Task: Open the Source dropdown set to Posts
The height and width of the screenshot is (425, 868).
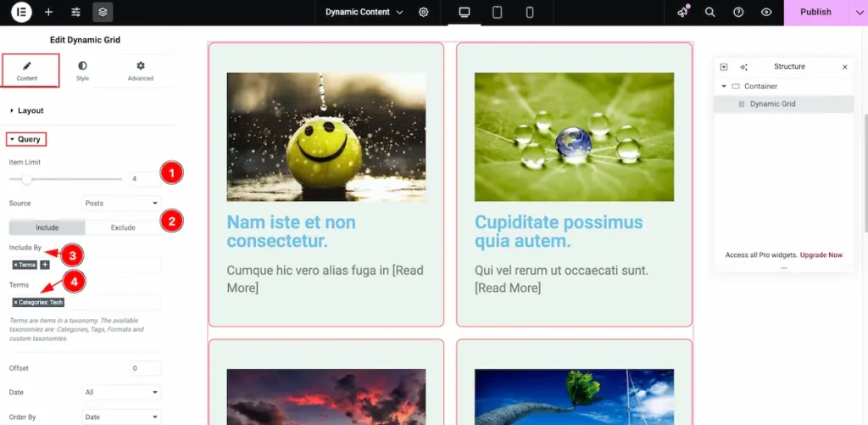Action: 121,204
